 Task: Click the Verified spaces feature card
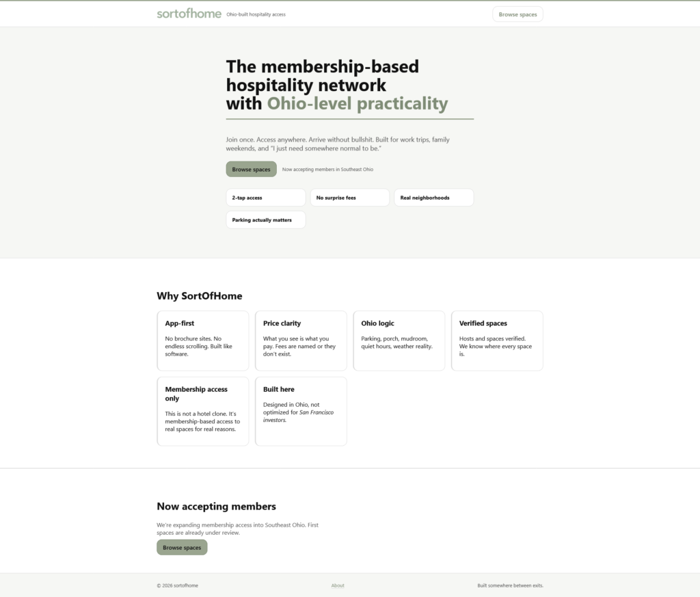(x=497, y=341)
